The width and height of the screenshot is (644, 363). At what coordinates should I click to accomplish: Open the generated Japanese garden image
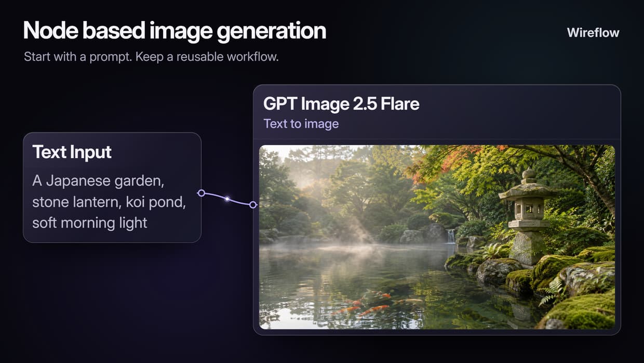coord(437,237)
